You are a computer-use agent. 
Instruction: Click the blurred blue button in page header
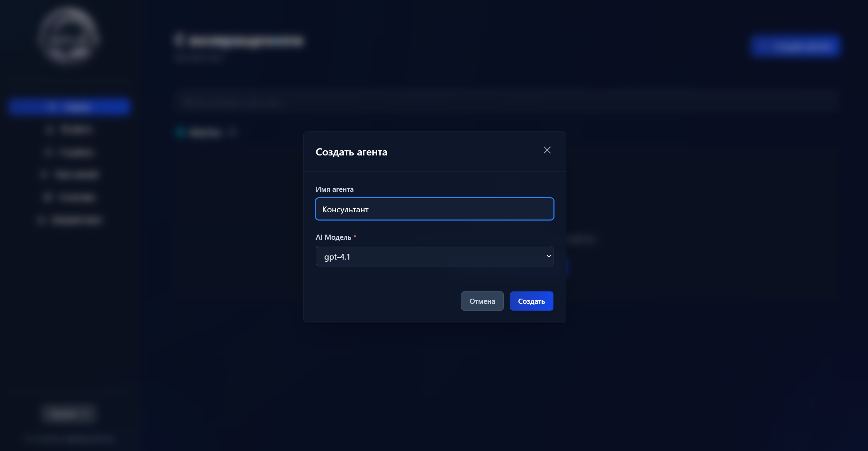(x=795, y=46)
